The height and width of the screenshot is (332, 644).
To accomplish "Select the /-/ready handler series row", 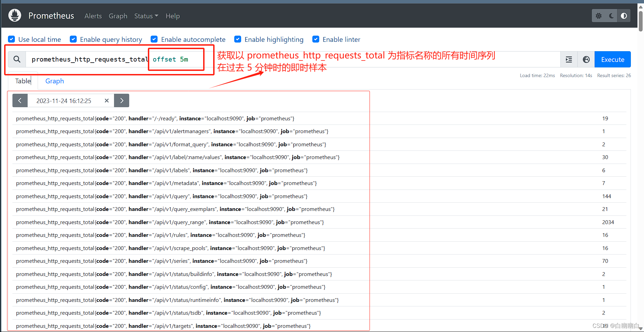I will pos(319,118).
